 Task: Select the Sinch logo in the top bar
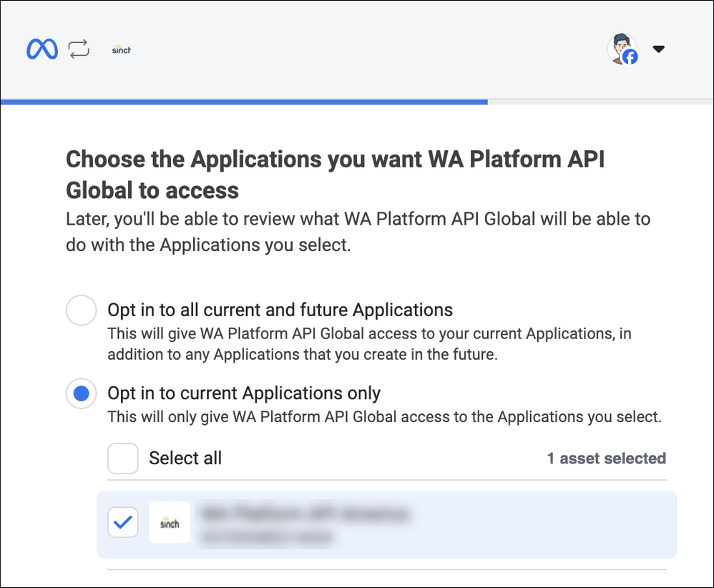[121, 49]
